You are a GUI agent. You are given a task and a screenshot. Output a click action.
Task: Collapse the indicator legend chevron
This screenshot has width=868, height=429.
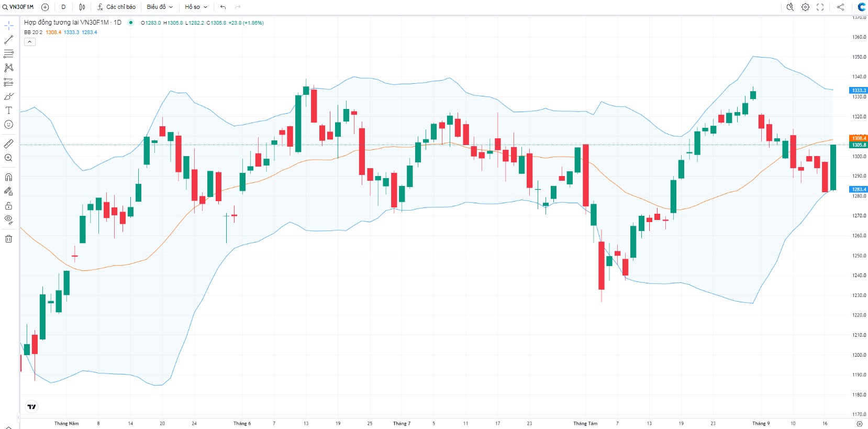[x=30, y=42]
